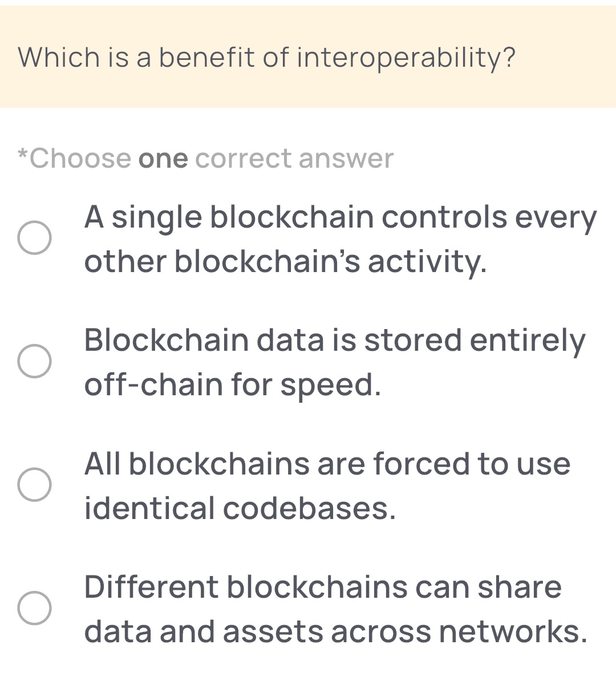
Task: Choose the interoperability benefit about sharing assets across networks
Action: [x=337, y=607]
